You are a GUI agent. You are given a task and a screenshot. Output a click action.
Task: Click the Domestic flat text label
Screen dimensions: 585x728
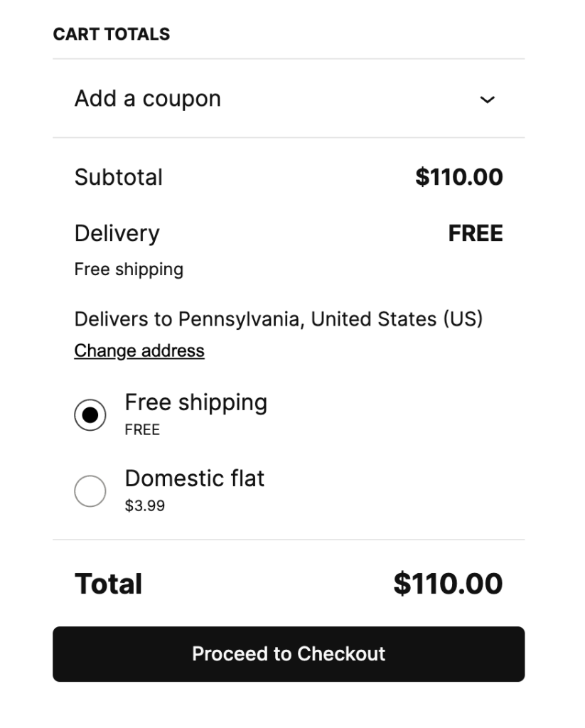click(x=195, y=478)
